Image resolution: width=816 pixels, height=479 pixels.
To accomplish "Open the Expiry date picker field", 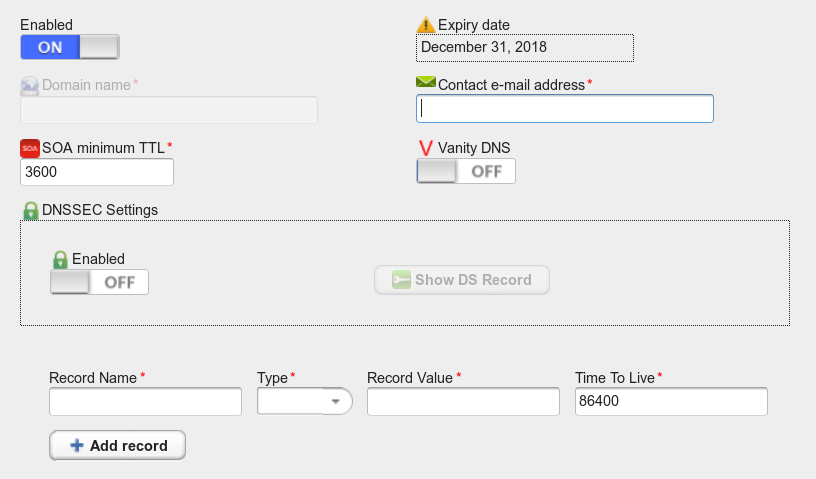I will (x=525, y=47).
